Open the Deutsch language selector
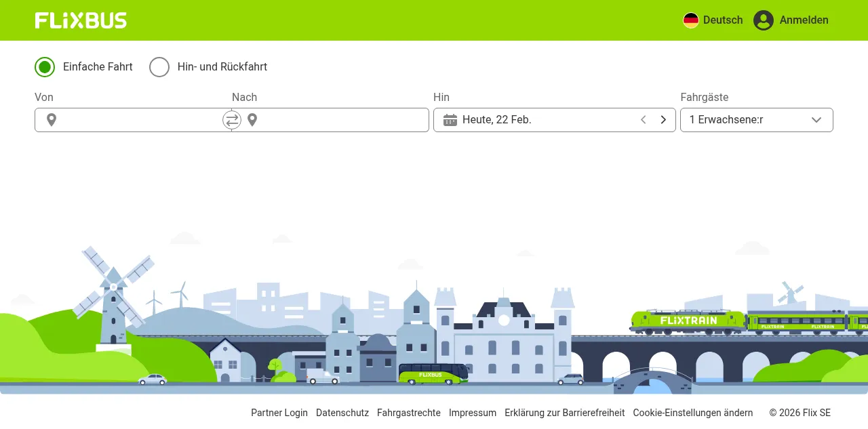The image size is (868, 429). 713,20
